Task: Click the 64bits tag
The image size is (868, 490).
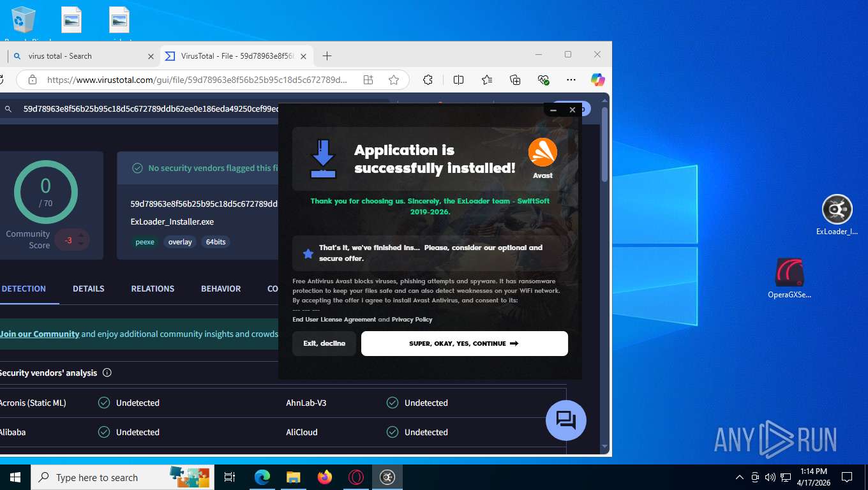Action: coord(216,242)
